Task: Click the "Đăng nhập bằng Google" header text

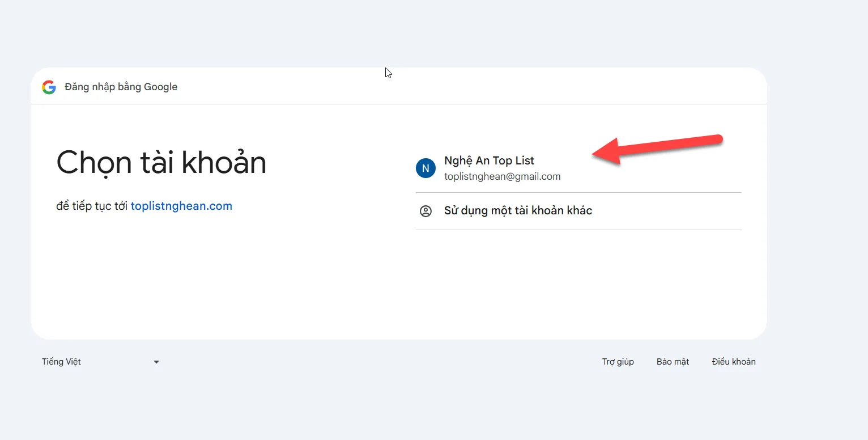Action: (121, 87)
